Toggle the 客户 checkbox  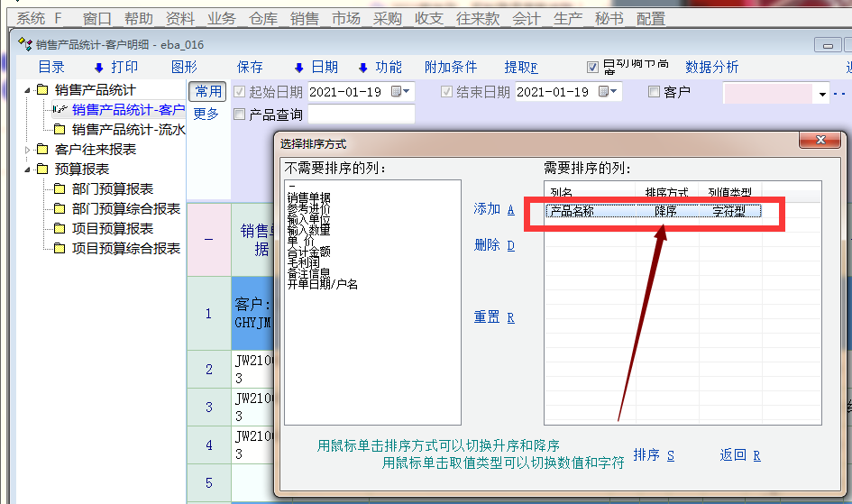click(654, 92)
